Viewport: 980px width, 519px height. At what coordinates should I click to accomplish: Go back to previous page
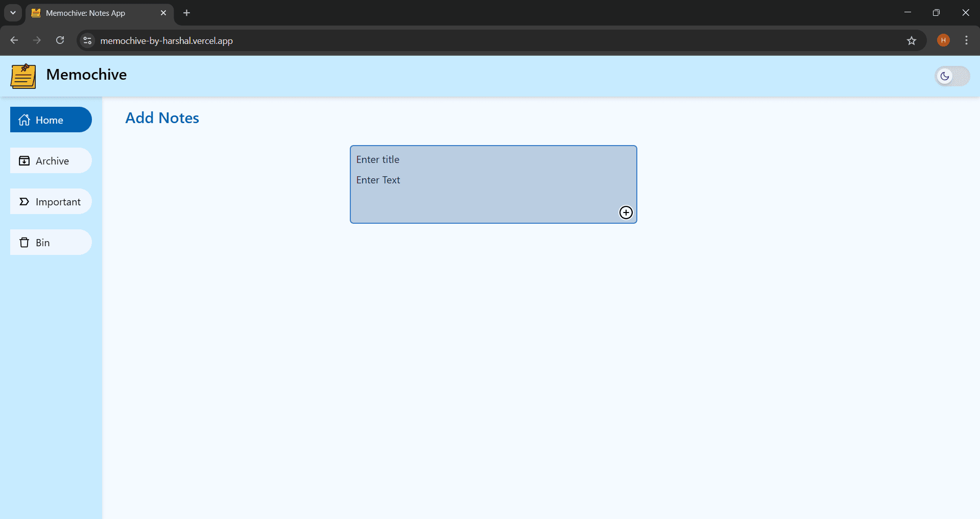(14, 40)
